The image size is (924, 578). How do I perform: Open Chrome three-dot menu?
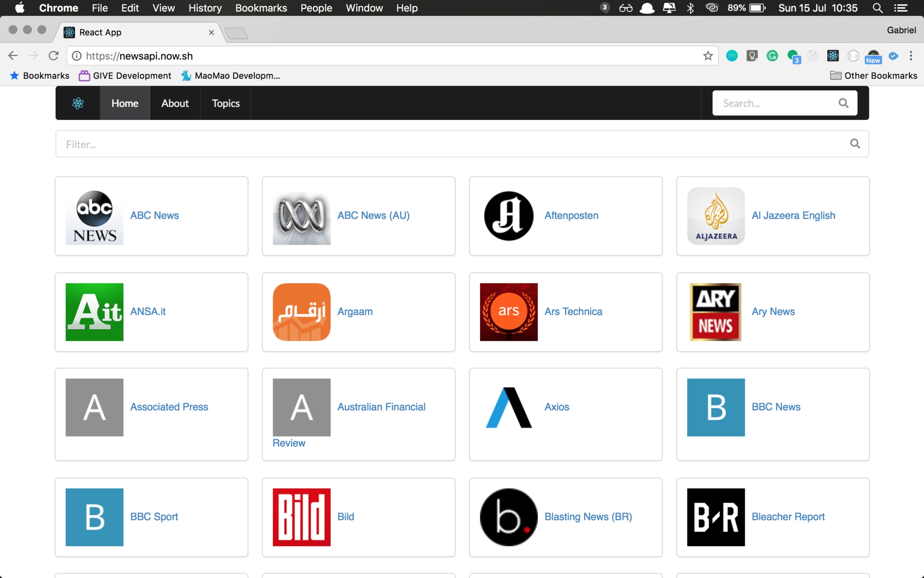(911, 56)
